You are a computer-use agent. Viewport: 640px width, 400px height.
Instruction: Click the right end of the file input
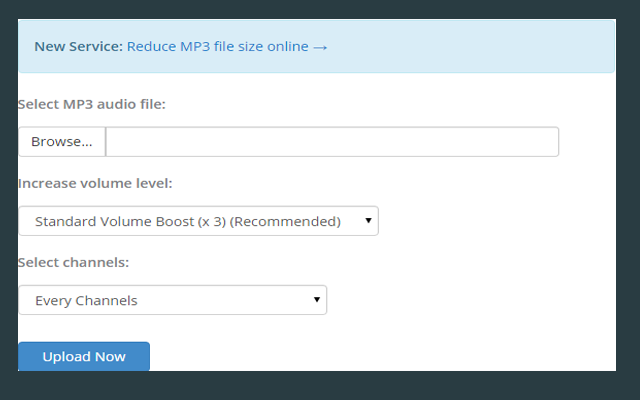pyautogui.click(x=545, y=142)
